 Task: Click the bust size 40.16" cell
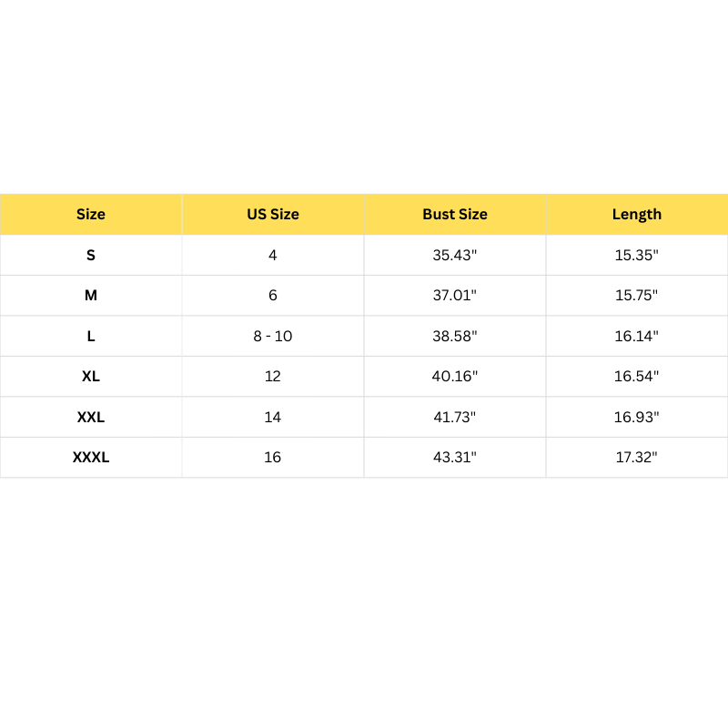(455, 377)
